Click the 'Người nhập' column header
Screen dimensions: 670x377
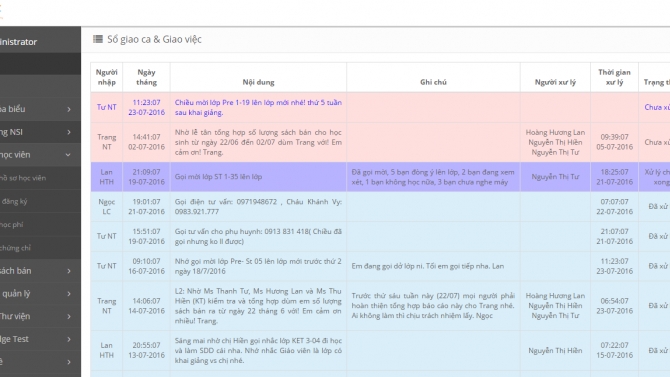pyautogui.click(x=106, y=77)
